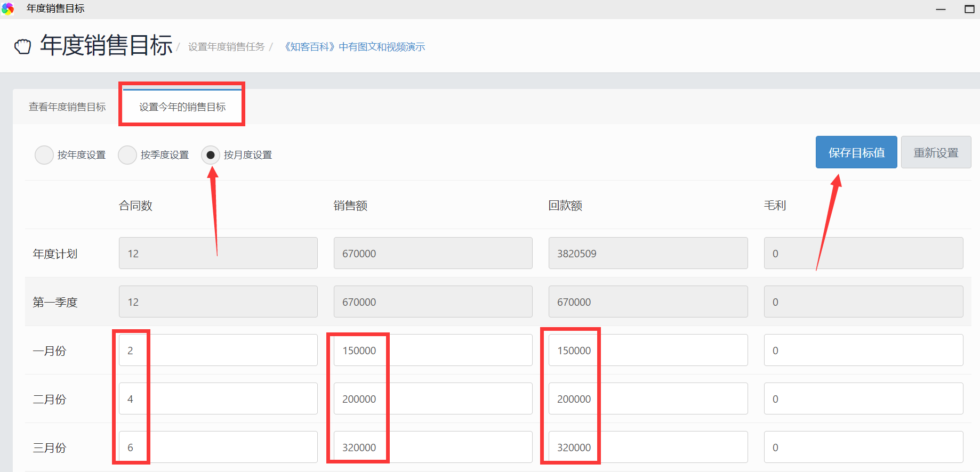Click 年度计划 回款额 field showing 3820509
This screenshot has height=472, width=980.
(648, 253)
